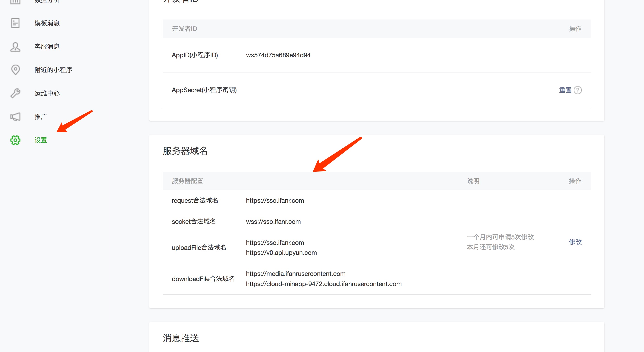Click the https://v0.api.upyun.com upload domain
Viewport: 644px width, 352px height.
click(x=281, y=253)
